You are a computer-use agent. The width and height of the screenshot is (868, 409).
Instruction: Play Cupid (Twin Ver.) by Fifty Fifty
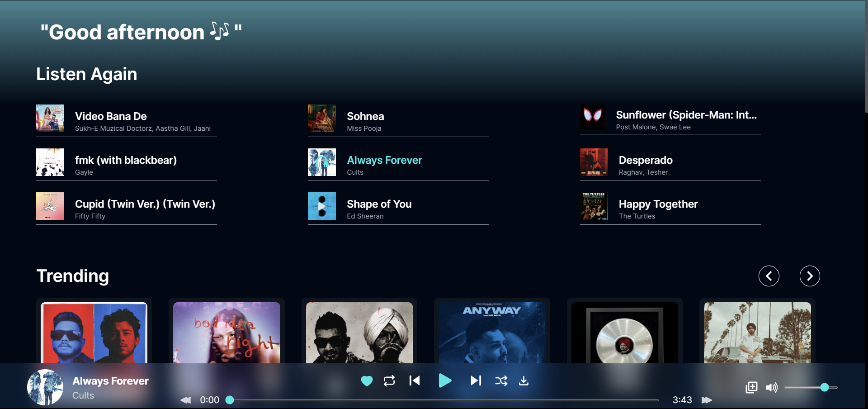pyautogui.click(x=145, y=204)
